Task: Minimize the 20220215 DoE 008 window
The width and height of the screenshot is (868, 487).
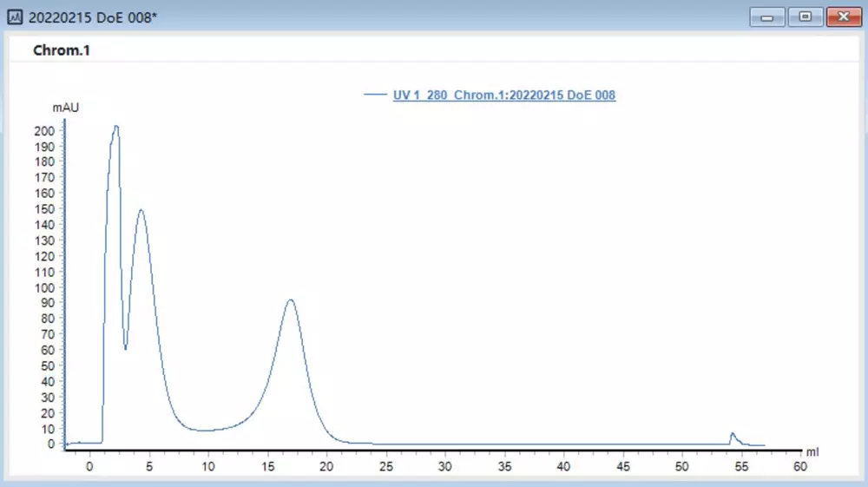Action: pos(767,16)
